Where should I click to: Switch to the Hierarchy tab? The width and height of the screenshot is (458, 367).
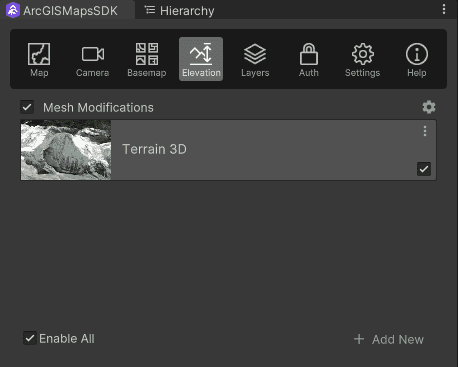[180, 10]
